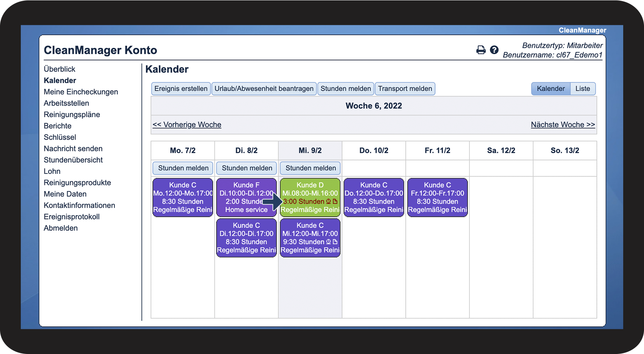644x354 pixels.
Task: Select Abmelden in the sidebar
Action: pyautogui.click(x=61, y=228)
